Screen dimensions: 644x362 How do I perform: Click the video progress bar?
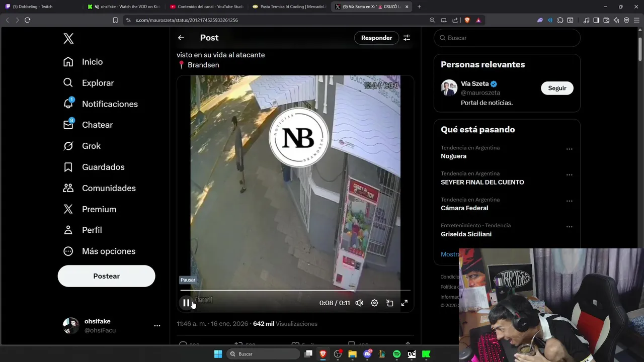pos(295,290)
